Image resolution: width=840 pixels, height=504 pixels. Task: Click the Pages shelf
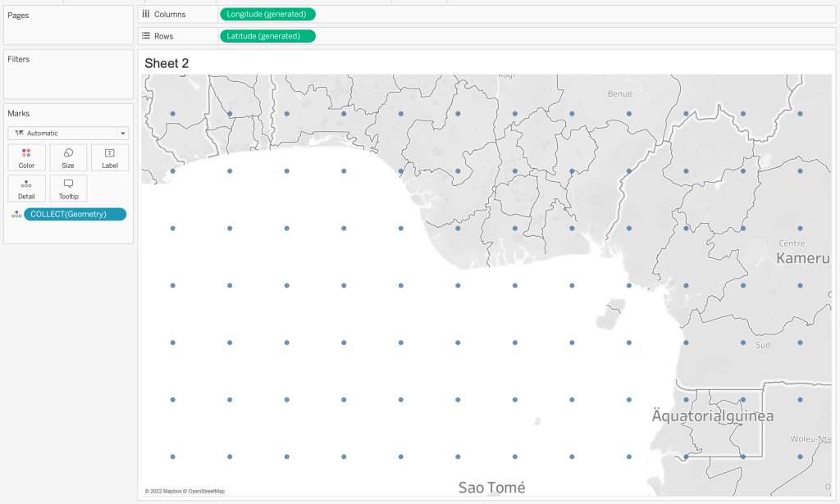point(69,25)
